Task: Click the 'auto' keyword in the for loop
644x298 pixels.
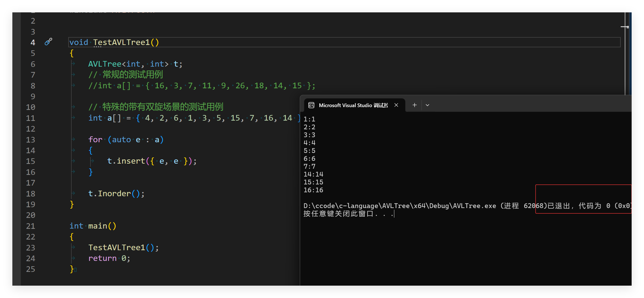Action: 121,139
